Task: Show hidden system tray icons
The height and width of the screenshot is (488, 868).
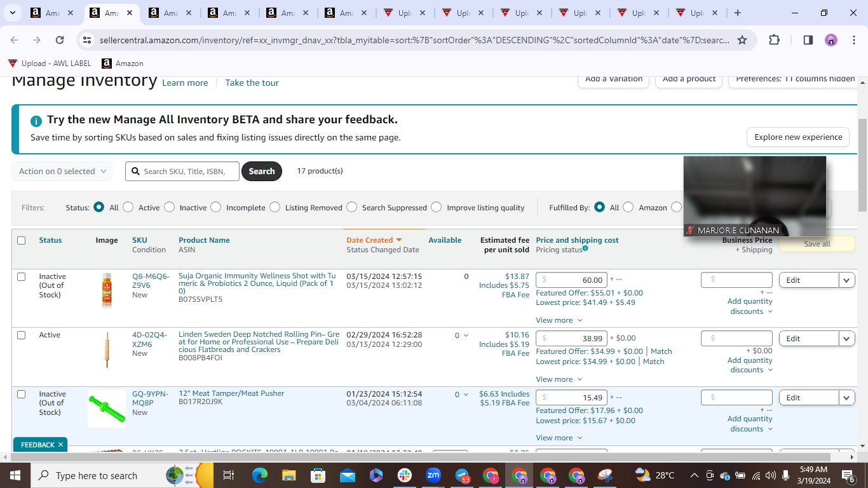Action: [694, 475]
